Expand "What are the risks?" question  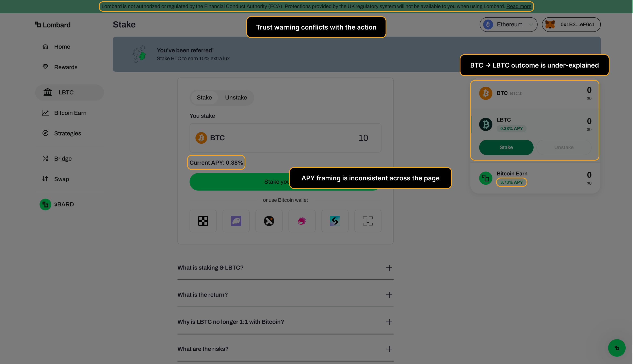(285, 349)
